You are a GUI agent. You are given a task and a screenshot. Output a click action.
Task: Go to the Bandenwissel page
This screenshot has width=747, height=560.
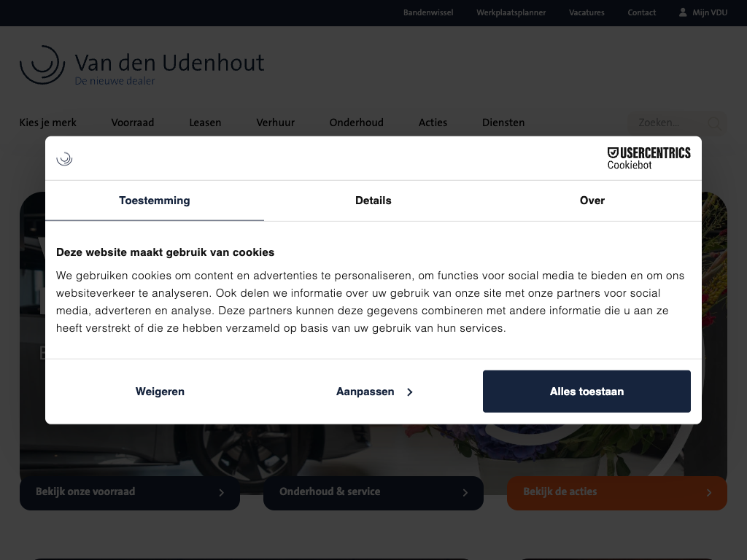pyautogui.click(x=428, y=12)
